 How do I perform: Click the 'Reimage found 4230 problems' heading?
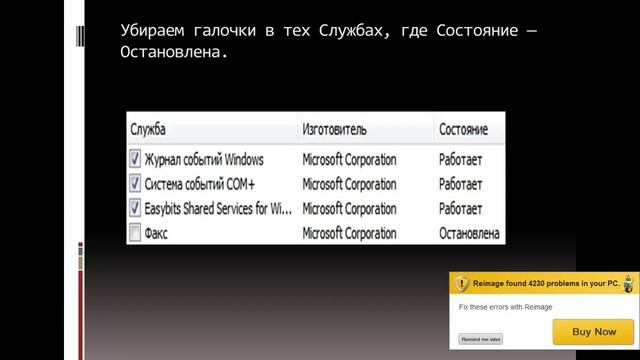point(546,283)
